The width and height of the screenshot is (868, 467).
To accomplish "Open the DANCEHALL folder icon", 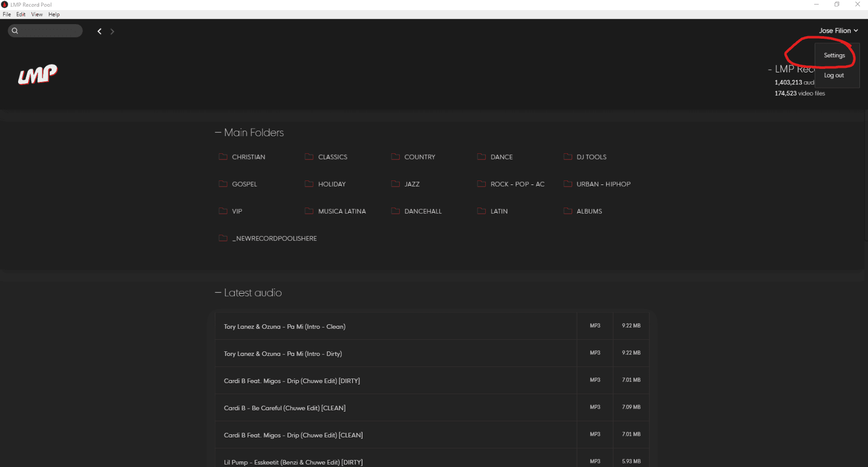I will point(395,211).
